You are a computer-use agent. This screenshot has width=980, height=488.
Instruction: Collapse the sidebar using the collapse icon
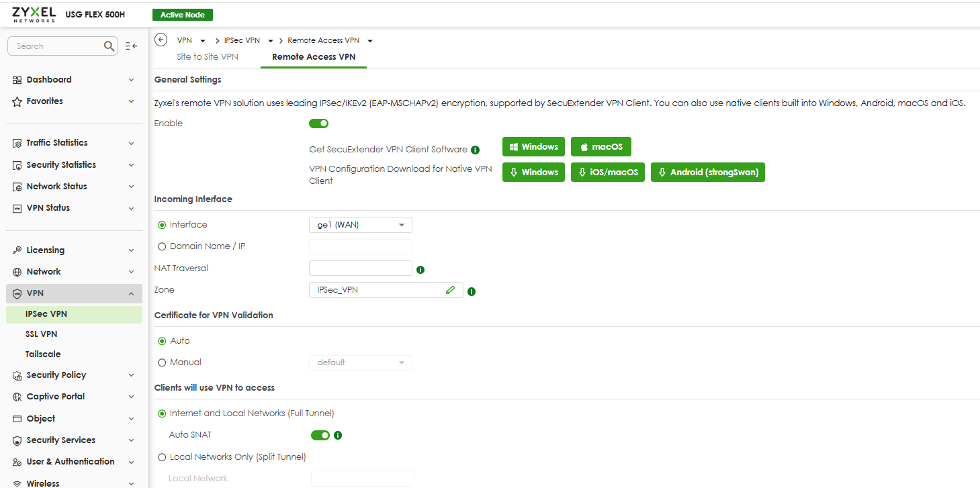(131, 46)
